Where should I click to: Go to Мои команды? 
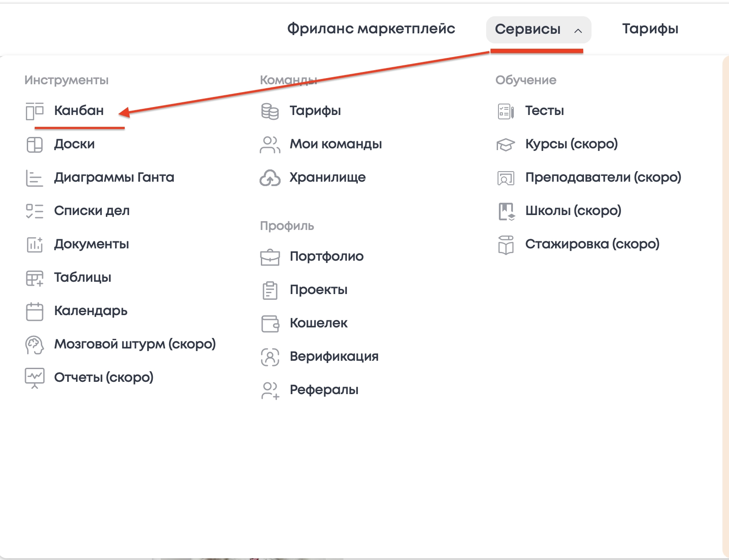336,144
